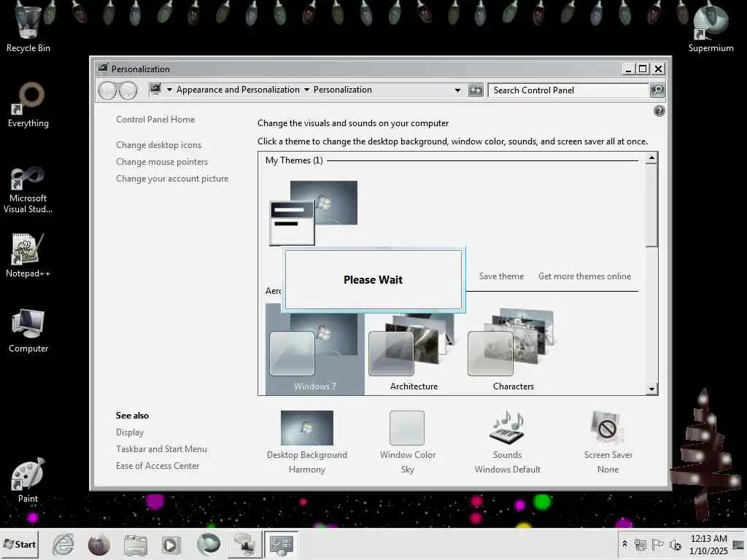
Task: Click the Back navigation button
Action: click(108, 90)
